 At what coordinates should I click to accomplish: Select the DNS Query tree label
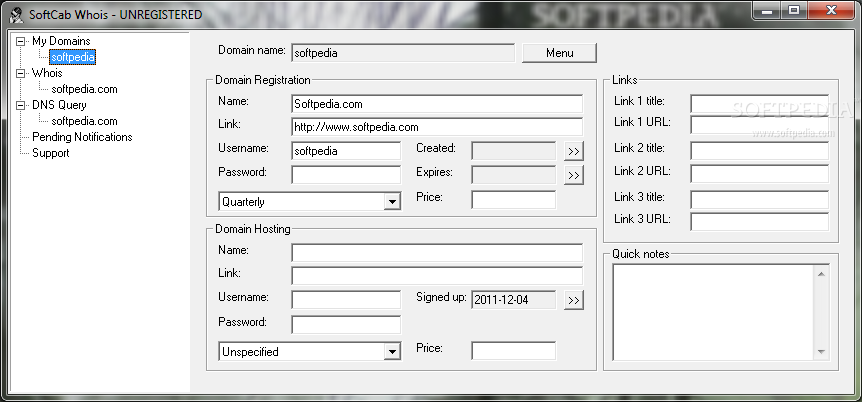(59, 105)
